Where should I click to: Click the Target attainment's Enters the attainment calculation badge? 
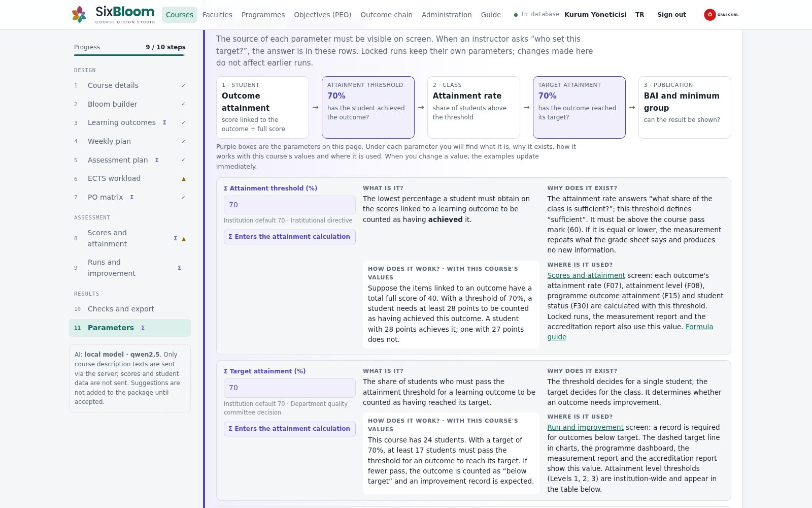tap(289, 429)
